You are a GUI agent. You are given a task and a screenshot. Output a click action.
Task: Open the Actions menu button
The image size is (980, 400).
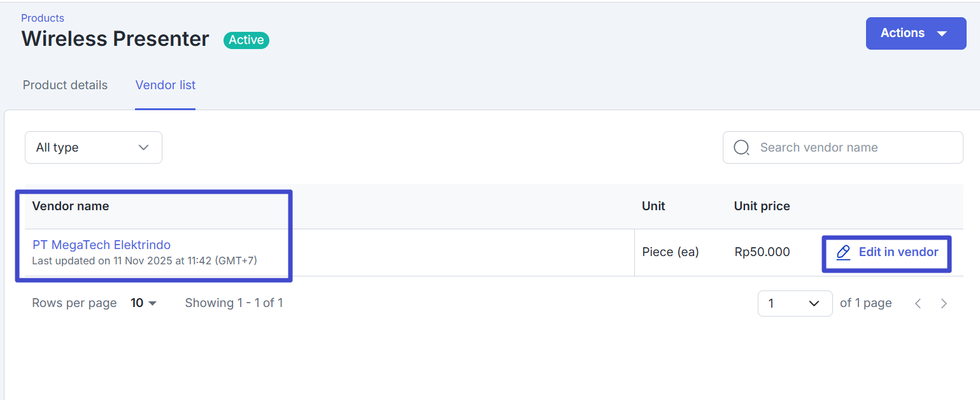tap(915, 33)
